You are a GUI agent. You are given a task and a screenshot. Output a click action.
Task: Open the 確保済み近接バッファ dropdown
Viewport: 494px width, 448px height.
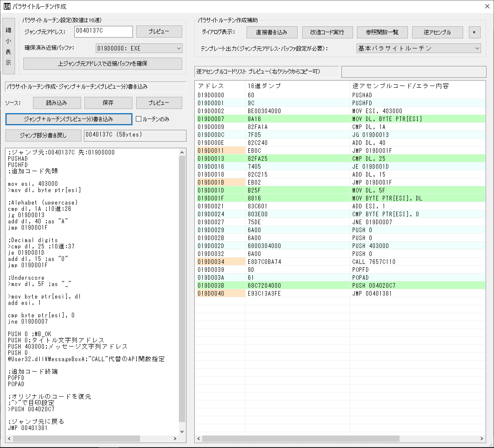(x=138, y=48)
